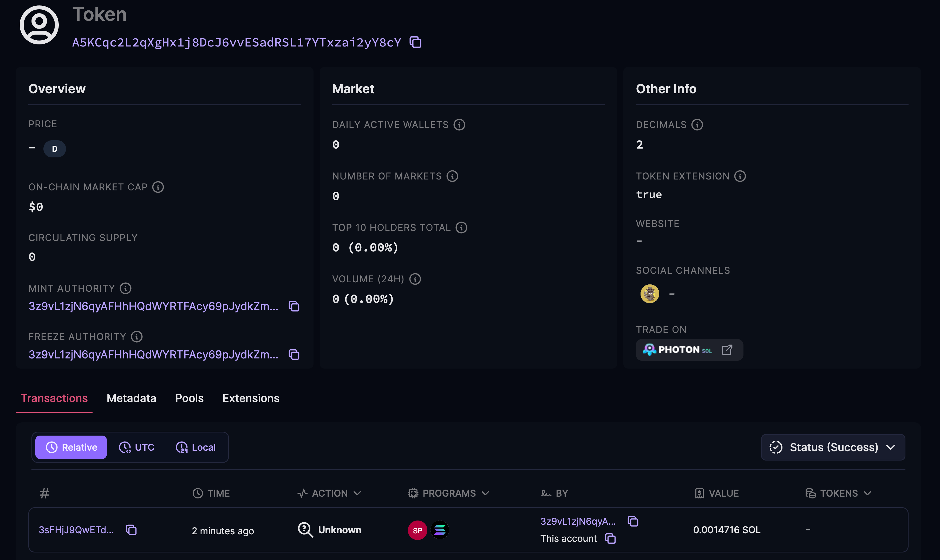This screenshot has height=560, width=940.
Task: Open the Metadata tab
Action: coord(131,398)
